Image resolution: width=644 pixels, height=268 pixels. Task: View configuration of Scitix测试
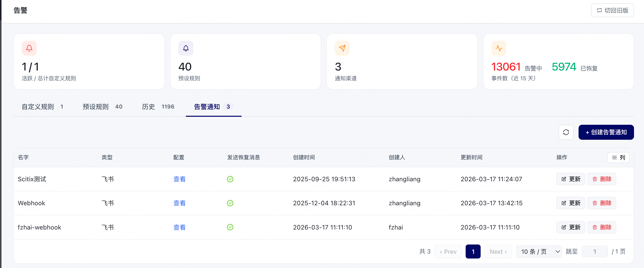179,179
